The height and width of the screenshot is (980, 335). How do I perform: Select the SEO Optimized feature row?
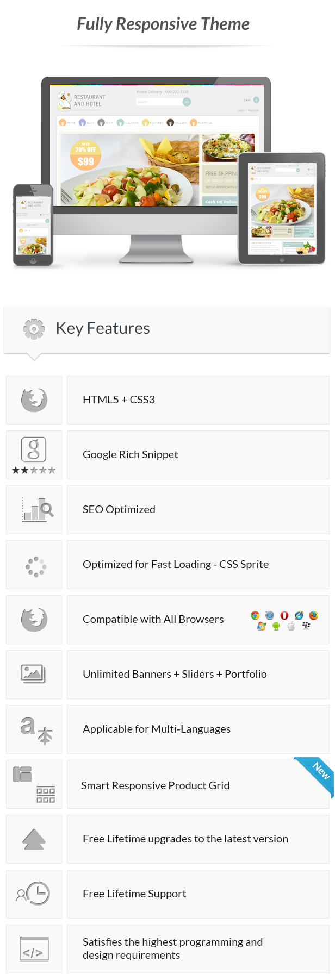click(x=198, y=510)
